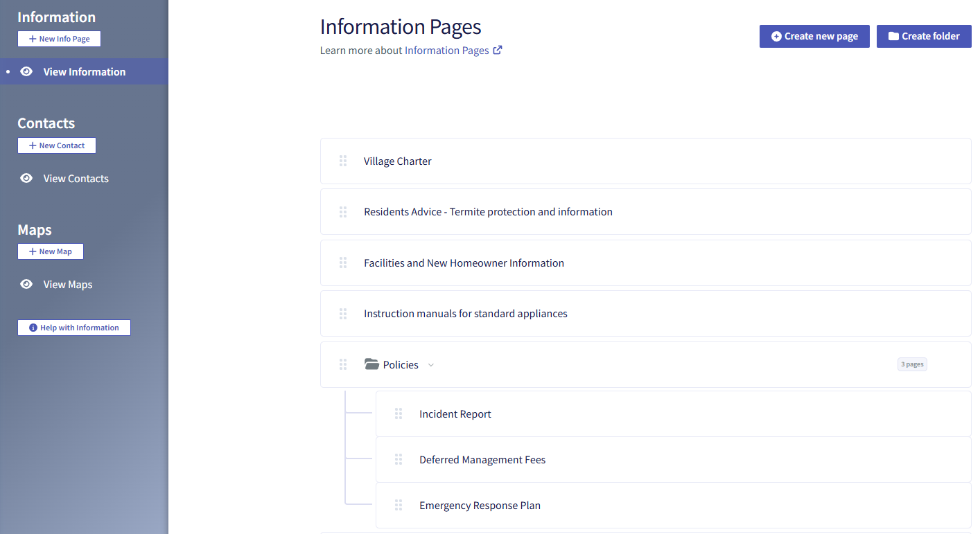Click the plus icon on New Info Page button
The height and width of the screenshot is (534, 980).
click(x=32, y=38)
